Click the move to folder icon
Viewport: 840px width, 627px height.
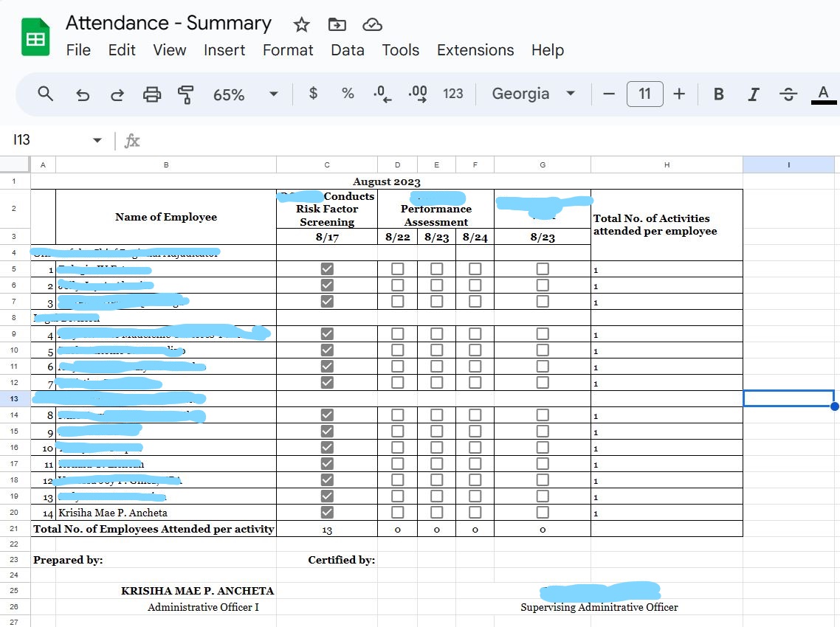[x=337, y=25]
